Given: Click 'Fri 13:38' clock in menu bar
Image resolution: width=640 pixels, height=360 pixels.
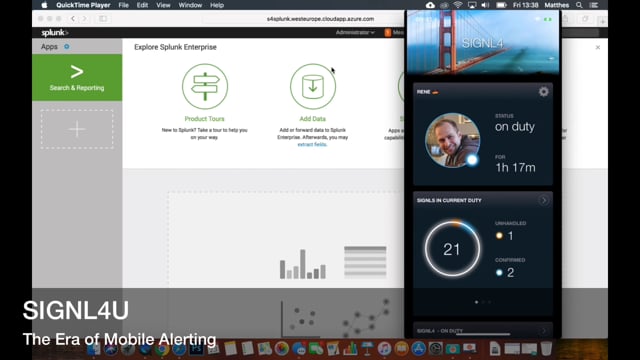Looking at the screenshot, I should (525, 5).
